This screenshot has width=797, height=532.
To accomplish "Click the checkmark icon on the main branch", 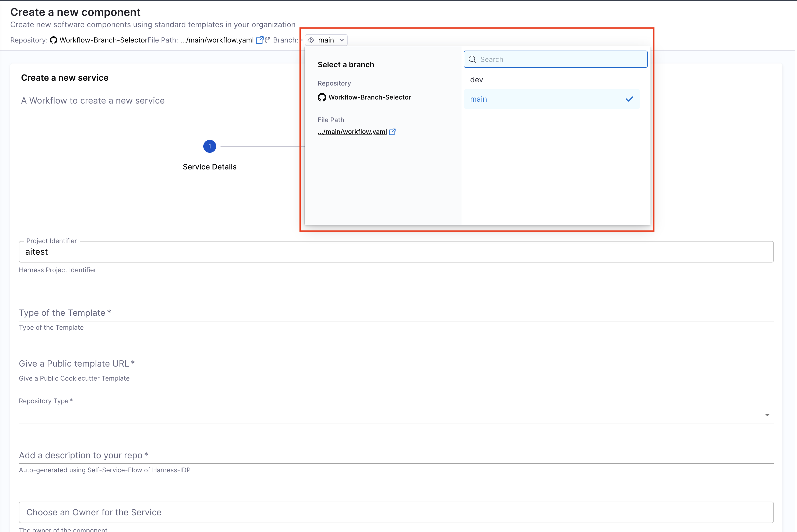I will click(x=629, y=99).
